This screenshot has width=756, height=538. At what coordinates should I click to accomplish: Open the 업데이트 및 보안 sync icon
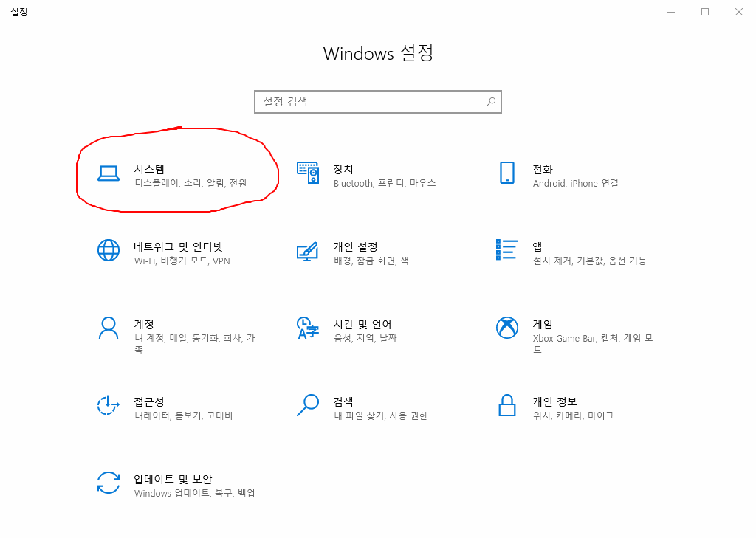pyautogui.click(x=109, y=483)
